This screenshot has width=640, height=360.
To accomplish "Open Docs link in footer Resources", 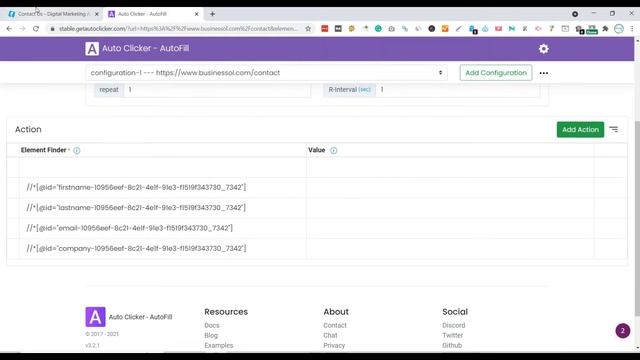I will [x=212, y=325].
